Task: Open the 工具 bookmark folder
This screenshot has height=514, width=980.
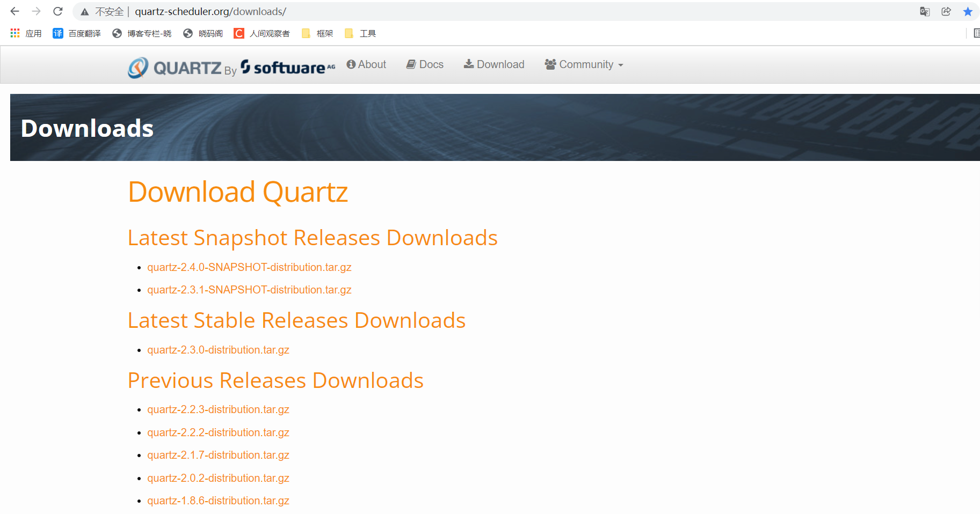Action: click(360, 33)
